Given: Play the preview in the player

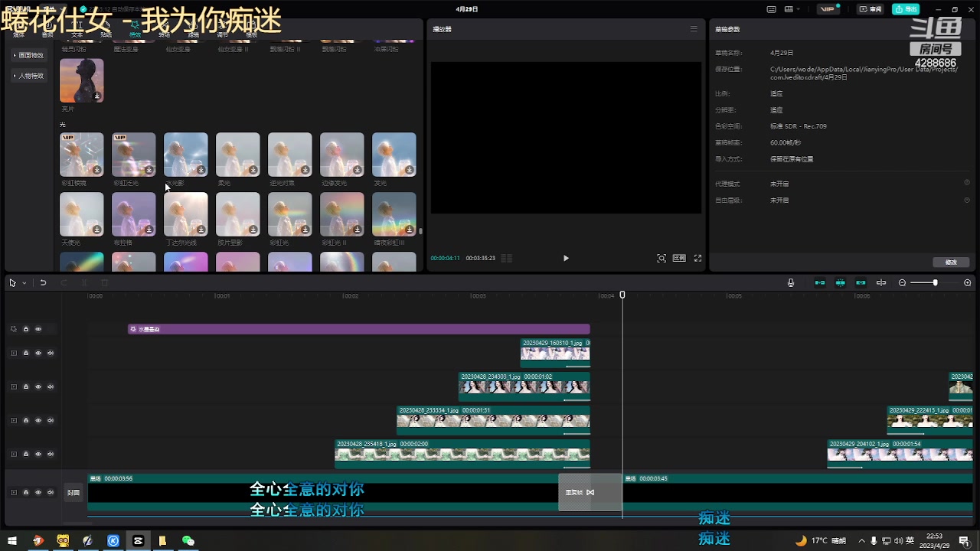Looking at the screenshot, I should (566, 258).
